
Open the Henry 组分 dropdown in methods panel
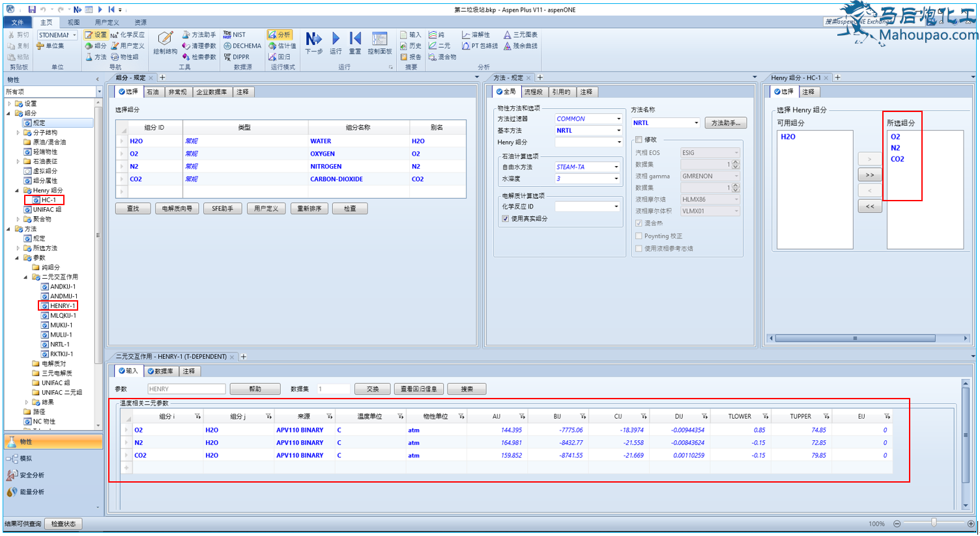[x=618, y=142]
